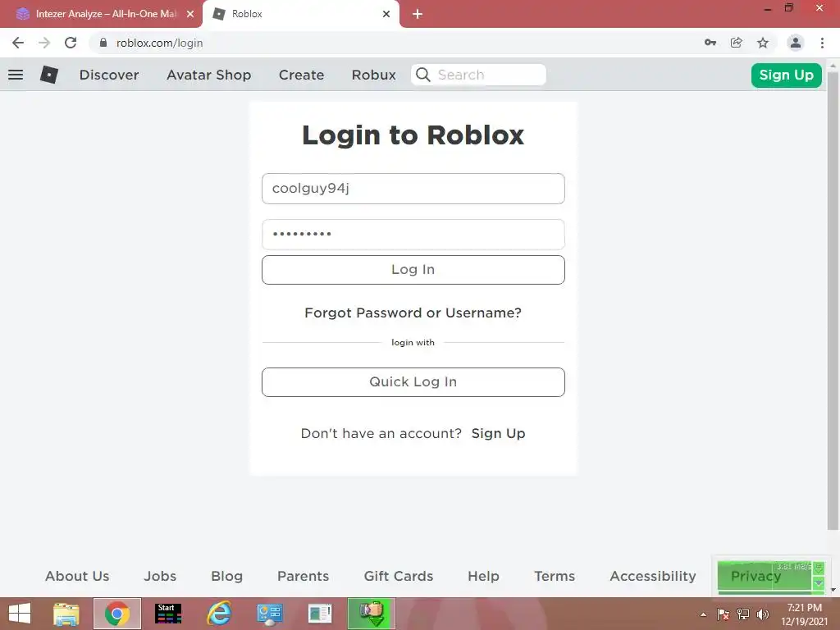Open a new browser tab
This screenshot has width=840, height=630.
click(x=418, y=15)
